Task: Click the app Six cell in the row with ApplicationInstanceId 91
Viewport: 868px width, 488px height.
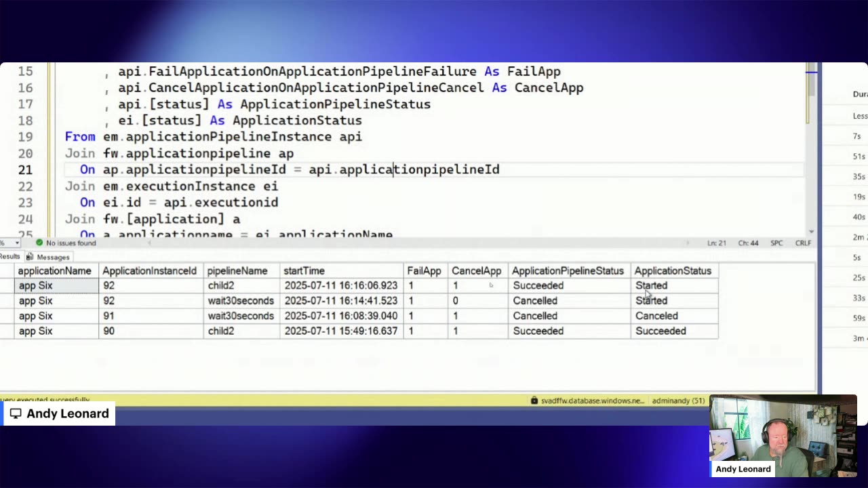Action: click(x=56, y=316)
